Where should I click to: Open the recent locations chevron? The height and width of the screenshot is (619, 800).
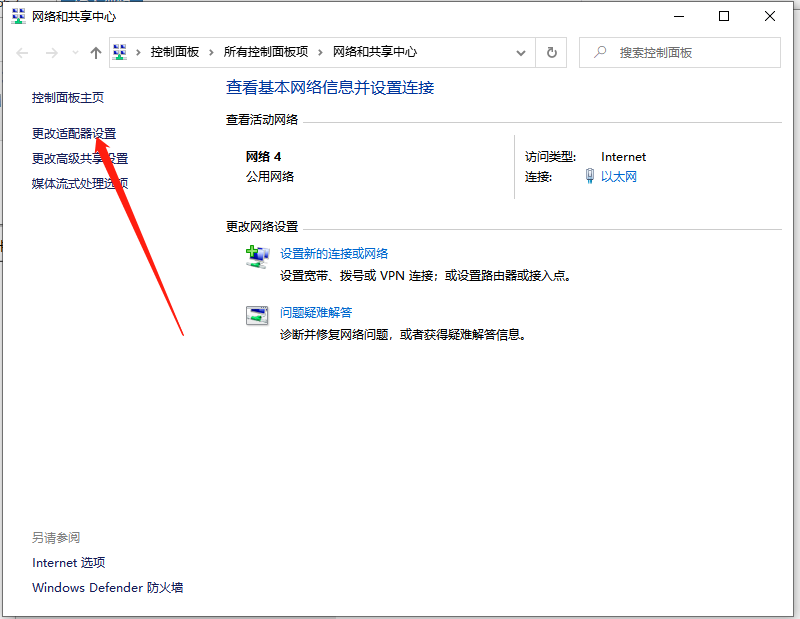point(76,53)
